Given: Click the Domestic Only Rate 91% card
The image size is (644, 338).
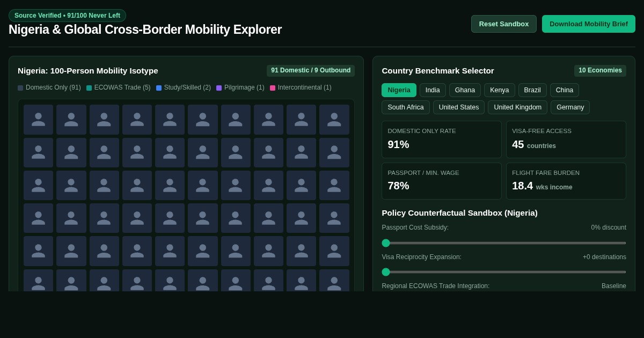Looking at the screenshot, I should click(x=442, y=139).
